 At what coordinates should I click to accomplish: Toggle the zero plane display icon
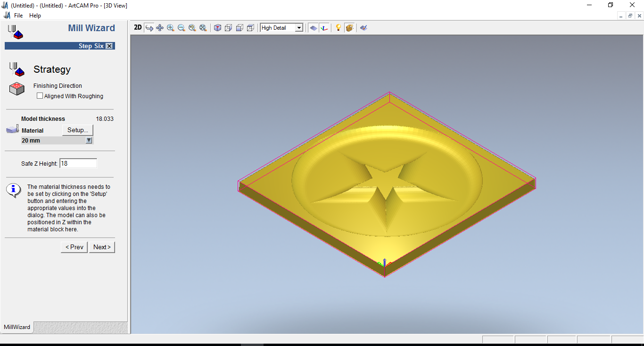click(x=313, y=28)
